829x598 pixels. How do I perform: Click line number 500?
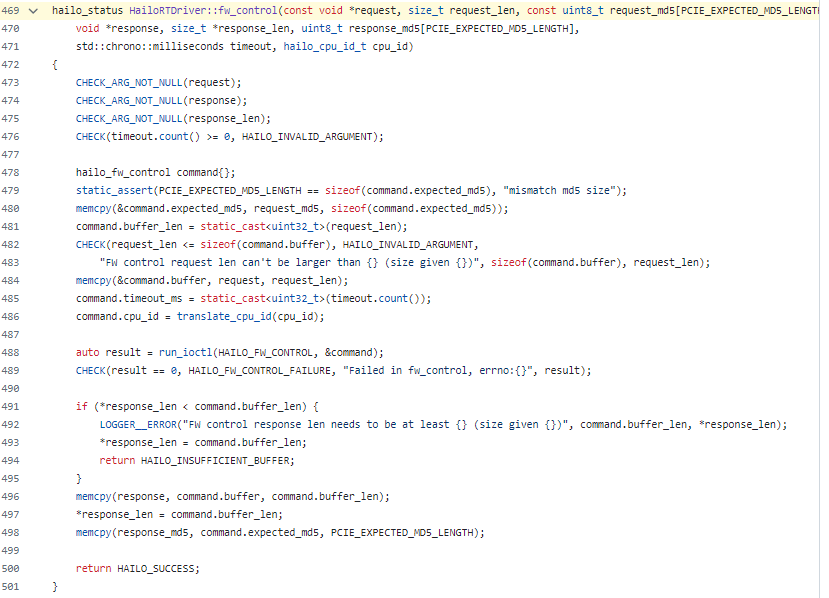(x=12, y=568)
